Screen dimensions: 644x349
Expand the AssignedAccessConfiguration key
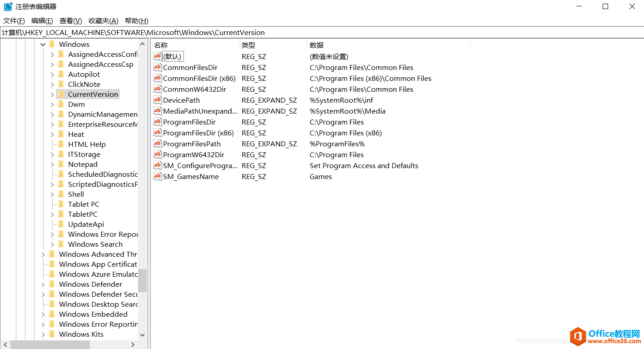[x=52, y=55]
